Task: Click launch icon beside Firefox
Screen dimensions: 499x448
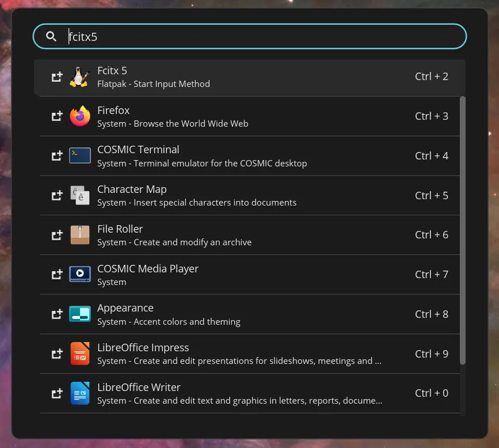Action: (x=58, y=116)
